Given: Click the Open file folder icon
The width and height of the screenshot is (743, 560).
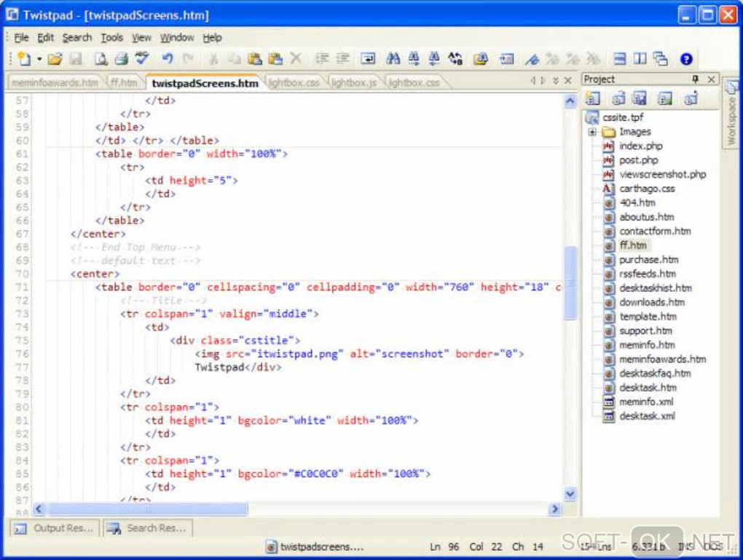Looking at the screenshot, I should tap(55, 59).
